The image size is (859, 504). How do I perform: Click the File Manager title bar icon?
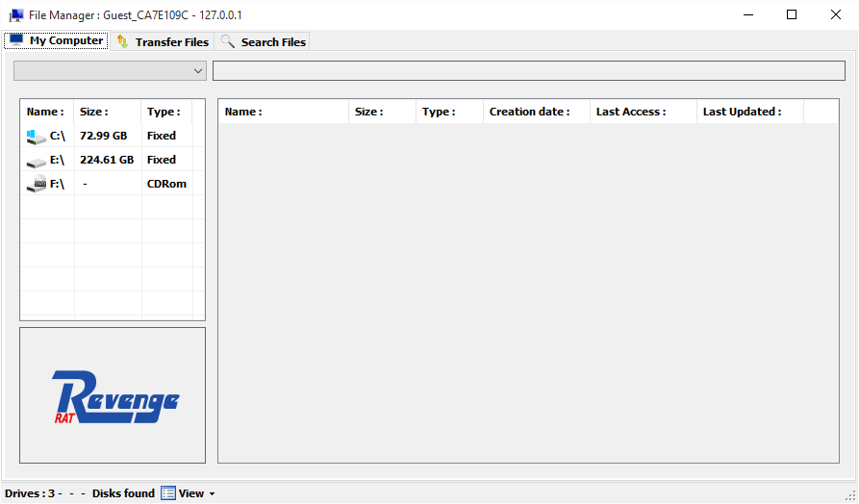tap(16, 14)
